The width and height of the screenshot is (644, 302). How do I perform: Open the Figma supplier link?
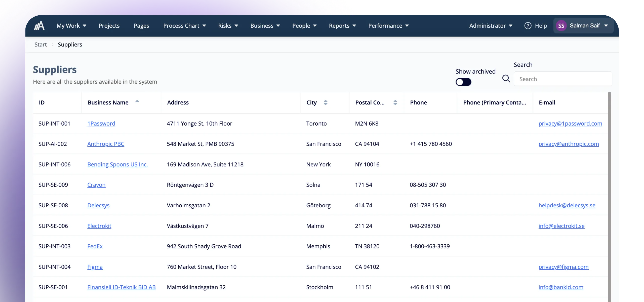pos(95,267)
